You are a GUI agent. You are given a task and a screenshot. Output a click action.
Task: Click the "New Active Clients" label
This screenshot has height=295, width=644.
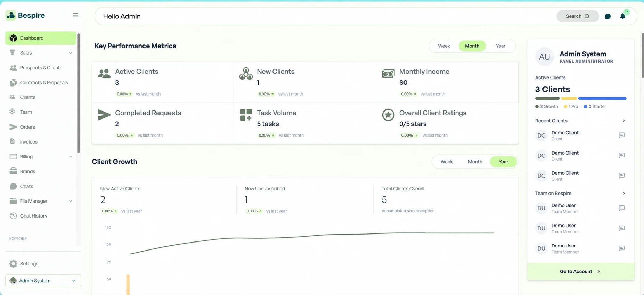(120, 189)
